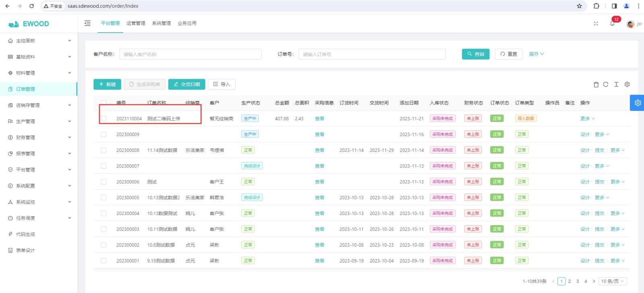Screen dimensions: 644x293
Task: Select checkbox for order 202300006
Action: [x=103, y=182]
